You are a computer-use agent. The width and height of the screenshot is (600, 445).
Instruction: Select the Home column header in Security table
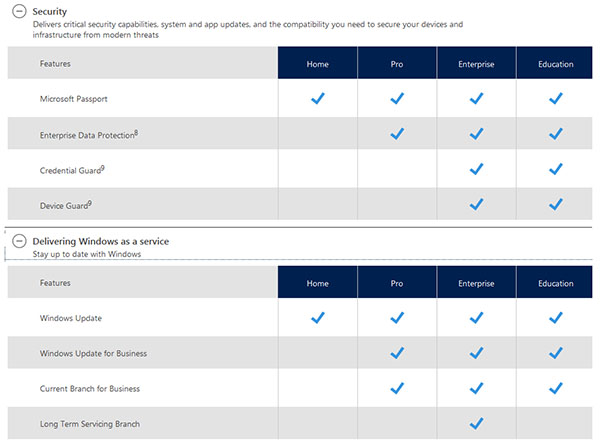[318, 64]
